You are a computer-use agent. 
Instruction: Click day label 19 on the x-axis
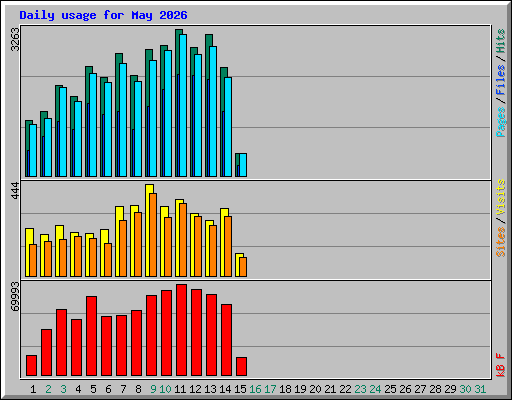300,389
